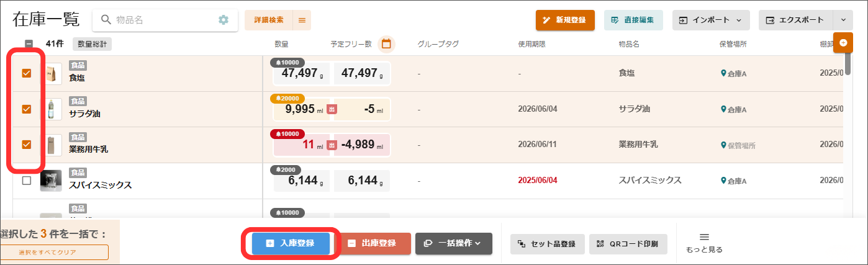The width and height of the screenshot is (868, 265).
Task: Focus the 物品名 search field
Action: [165, 20]
